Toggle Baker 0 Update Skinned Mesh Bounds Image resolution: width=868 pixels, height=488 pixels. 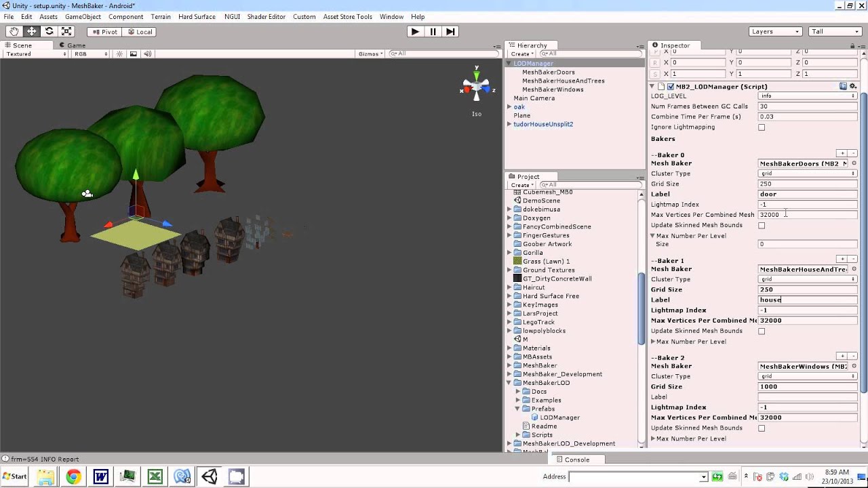click(762, 226)
